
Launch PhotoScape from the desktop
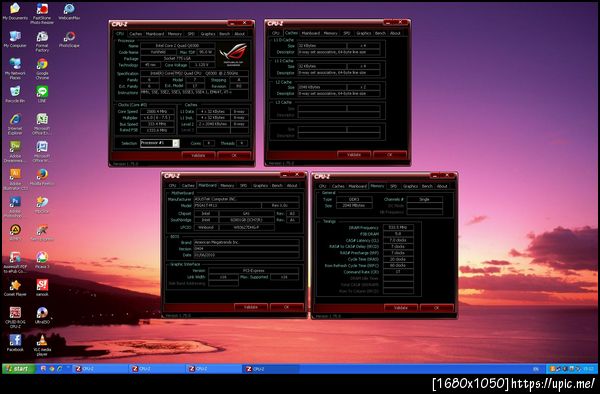pos(69,39)
